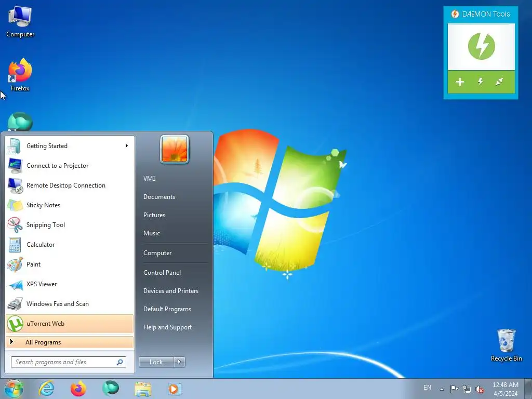Open the Firefox desktop shortcut

20,75
